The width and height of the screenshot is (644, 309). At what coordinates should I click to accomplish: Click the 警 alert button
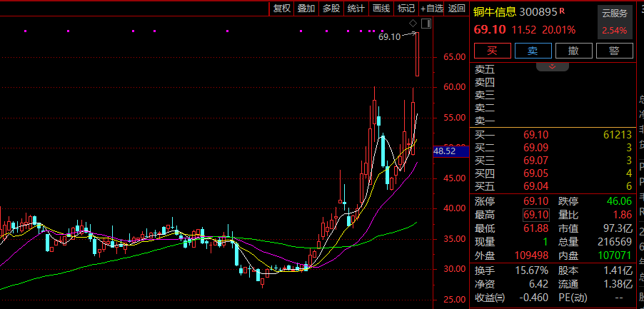[615, 51]
